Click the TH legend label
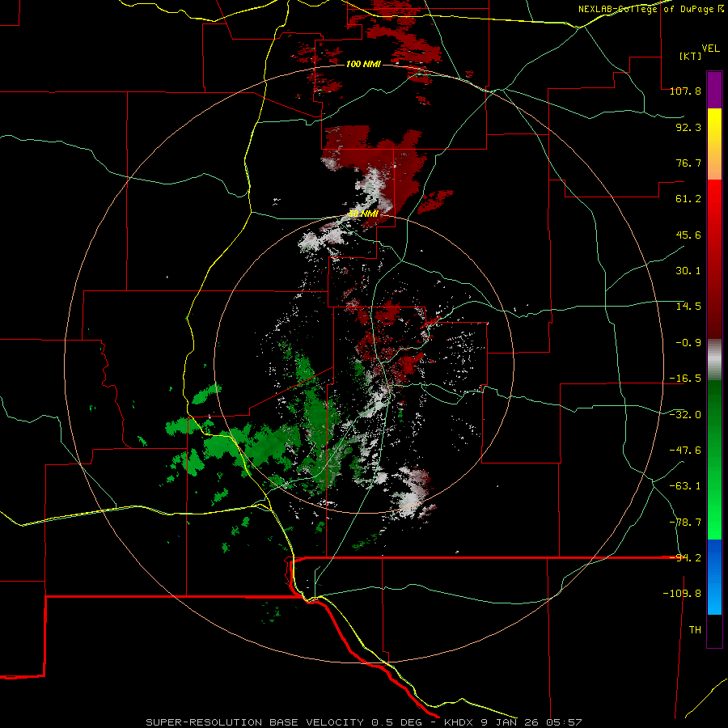This screenshot has width=728, height=728. click(x=695, y=630)
